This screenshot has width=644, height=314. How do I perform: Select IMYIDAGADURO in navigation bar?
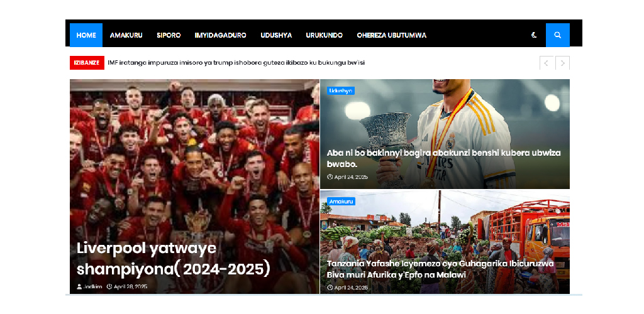pyautogui.click(x=221, y=35)
